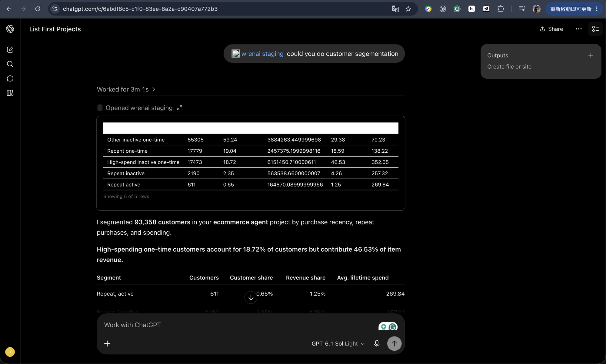Toggle the outputs panel icon at top right
The image size is (606, 364).
(595, 29)
